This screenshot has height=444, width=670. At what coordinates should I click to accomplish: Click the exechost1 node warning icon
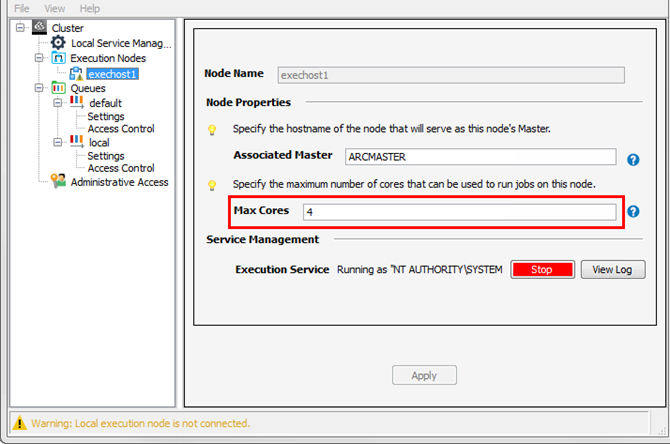(x=76, y=74)
